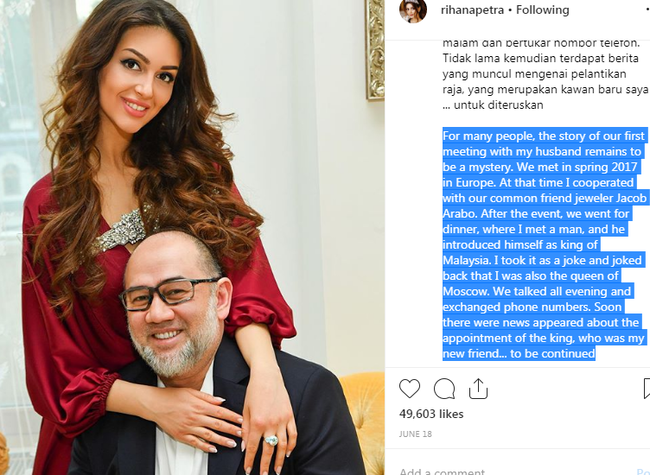
Task: Click the rihanapetra username link
Action: click(472, 10)
